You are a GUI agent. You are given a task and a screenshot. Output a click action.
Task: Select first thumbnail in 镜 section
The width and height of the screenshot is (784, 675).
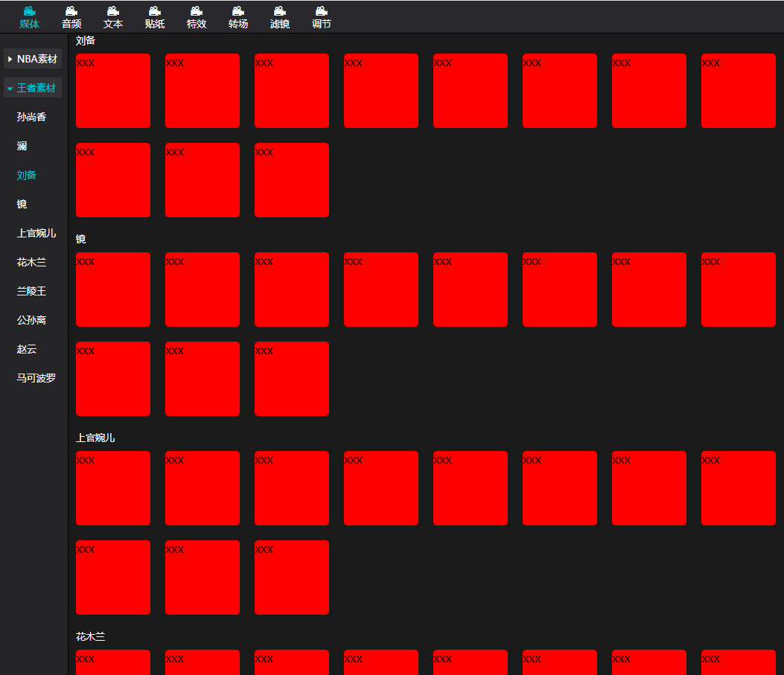click(x=113, y=289)
